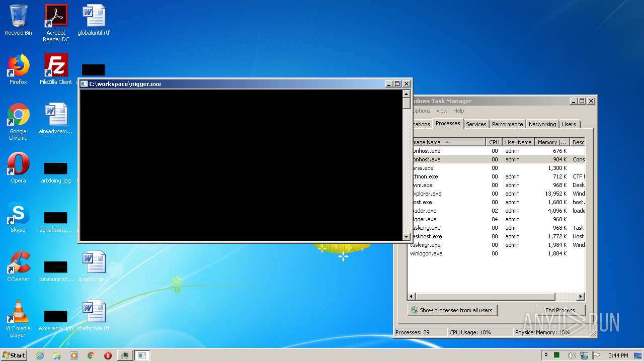This screenshot has height=362, width=644.
Task: Click the console window scroll-up arrow
Action: (407, 94)
